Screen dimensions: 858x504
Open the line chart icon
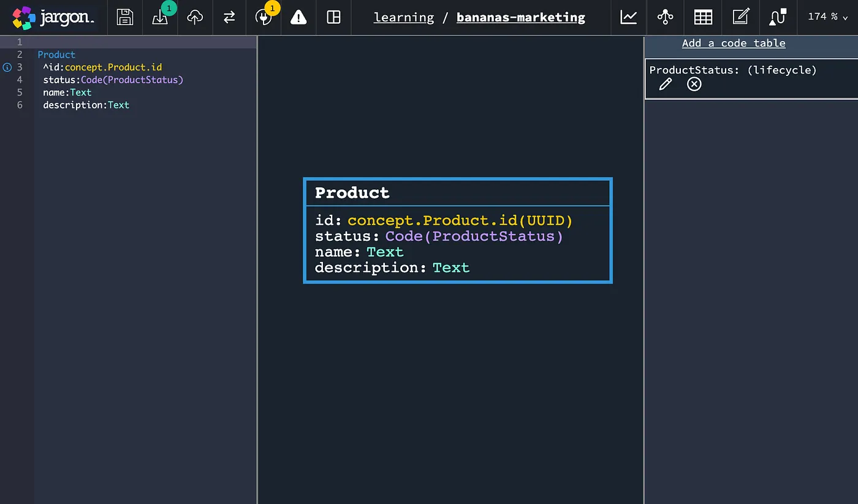pos(629,17)
